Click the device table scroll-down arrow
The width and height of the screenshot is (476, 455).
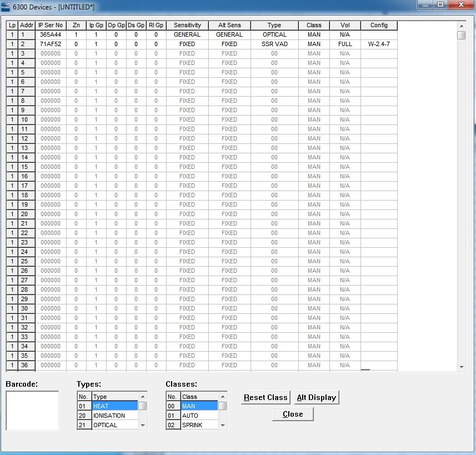coord(462,367)
